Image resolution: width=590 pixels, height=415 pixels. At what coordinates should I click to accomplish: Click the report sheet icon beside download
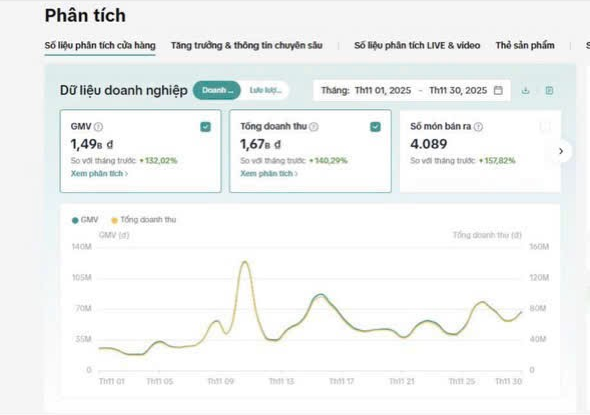click(549, 90)
